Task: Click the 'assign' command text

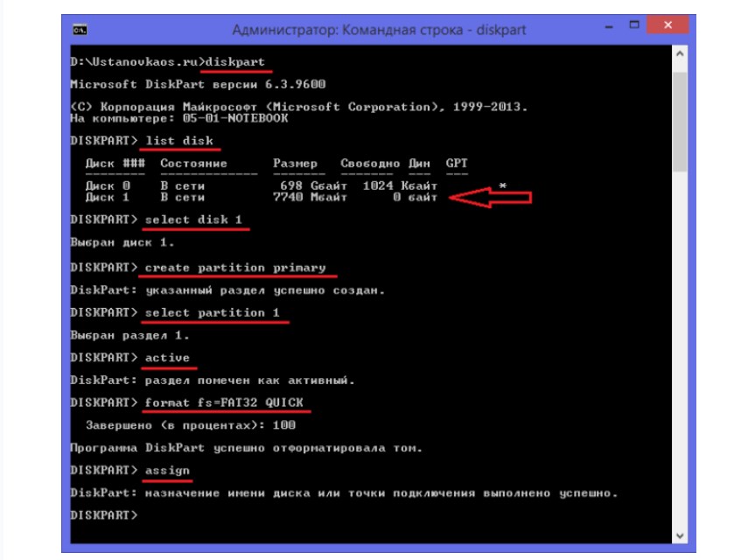Action: click(166, 471)
